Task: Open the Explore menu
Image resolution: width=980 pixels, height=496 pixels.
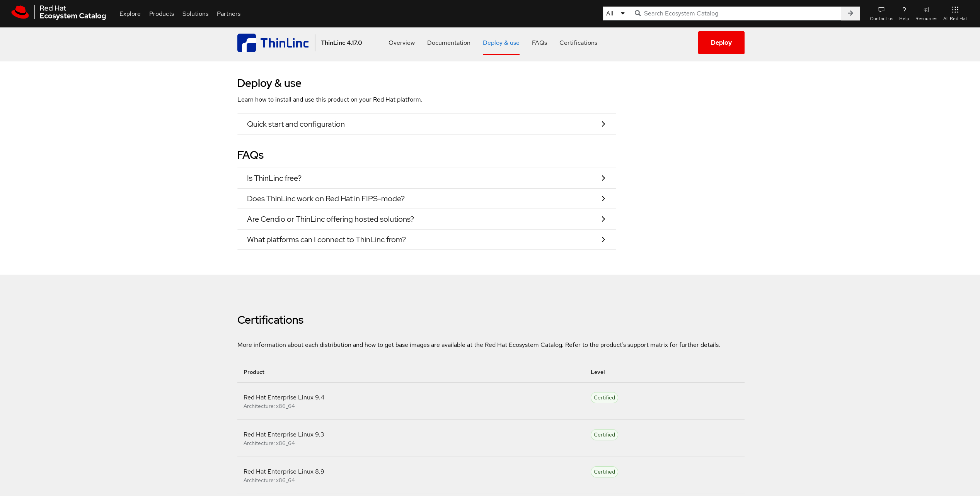Action: (x=130, y=14)
